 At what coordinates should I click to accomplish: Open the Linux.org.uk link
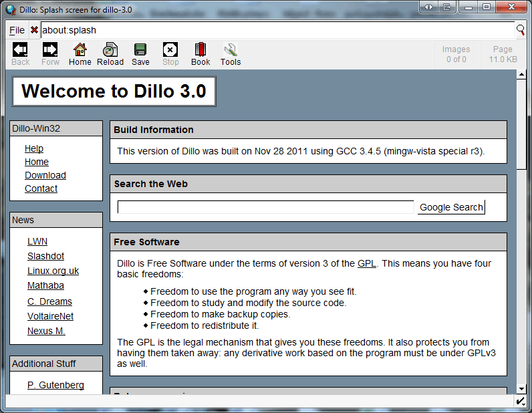[x=53, y=271]
